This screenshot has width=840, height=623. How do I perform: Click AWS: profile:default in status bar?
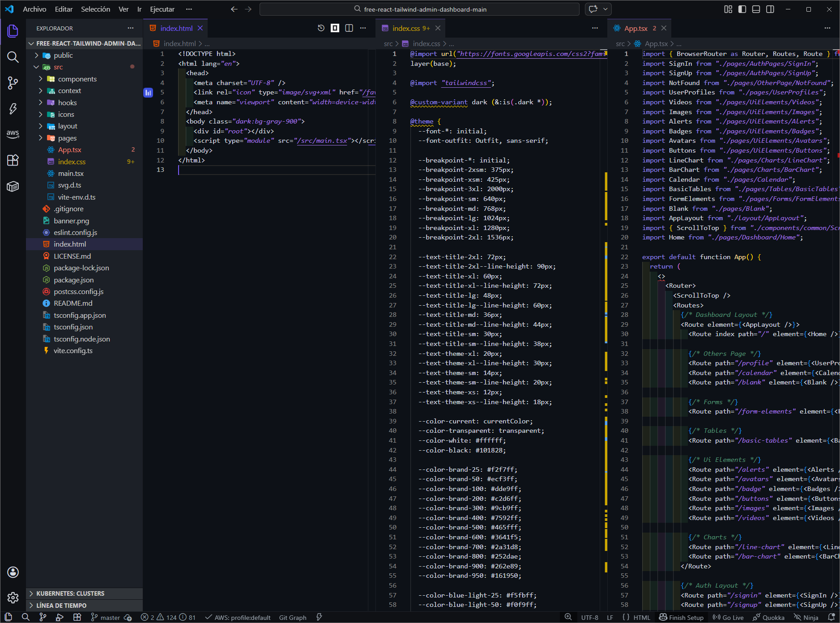(x=238, y=618)
